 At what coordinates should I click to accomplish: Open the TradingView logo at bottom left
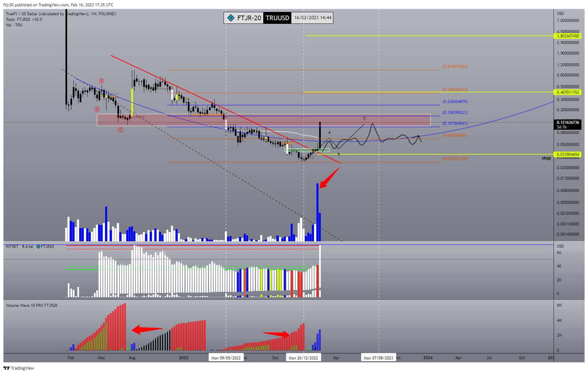tap(7, 368)
